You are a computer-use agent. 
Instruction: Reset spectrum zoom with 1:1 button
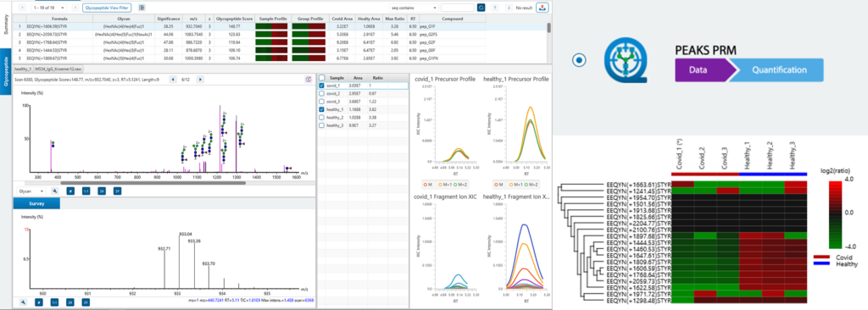86,191
